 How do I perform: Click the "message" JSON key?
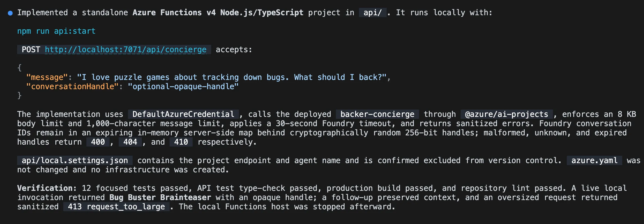point(47,77)
